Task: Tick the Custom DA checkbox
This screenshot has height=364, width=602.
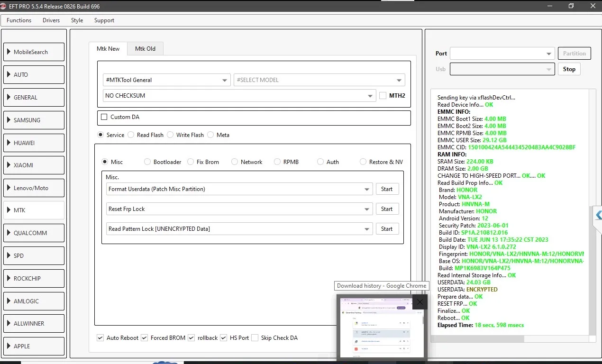Action: pos(104,117)
